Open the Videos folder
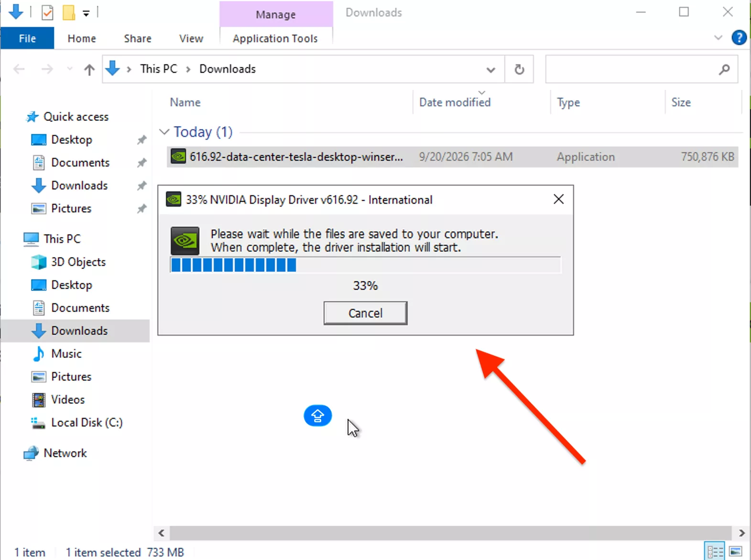The image size is (751, 560). [x=68, y=400]
